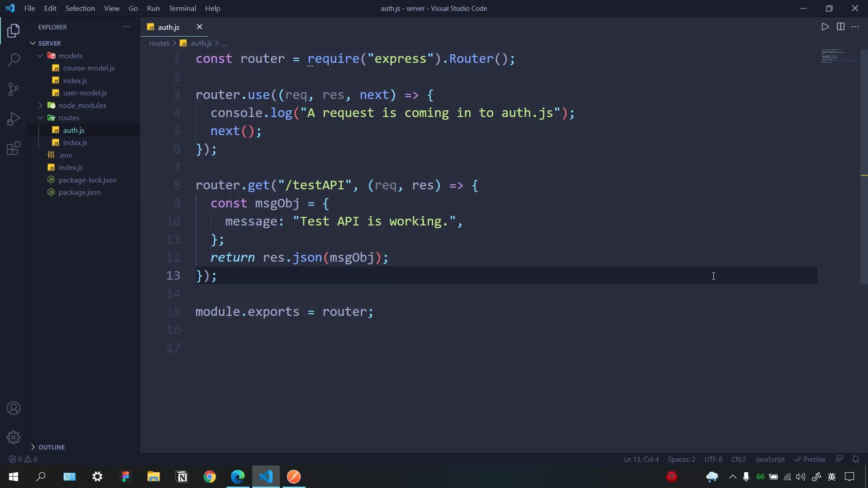The height and width of the screenshot is (488, 868).
Task: Click the JavaScript language mode button
Action: click(x=769, y=459)
